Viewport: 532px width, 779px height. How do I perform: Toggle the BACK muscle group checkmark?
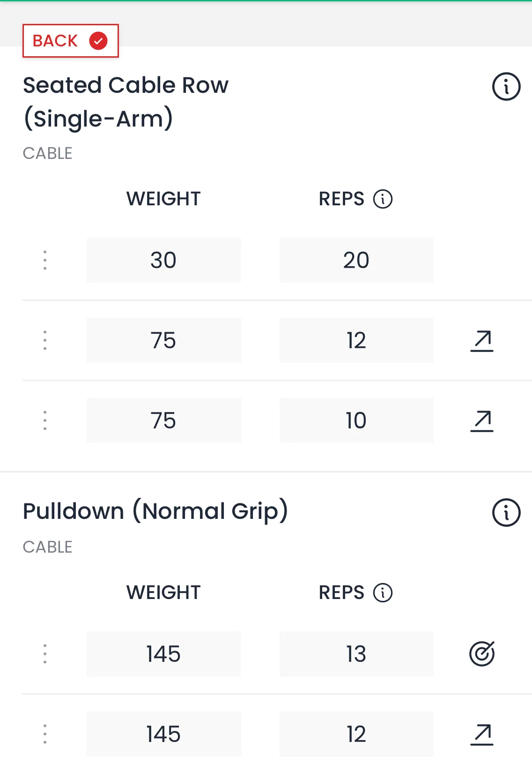(98, 41)
